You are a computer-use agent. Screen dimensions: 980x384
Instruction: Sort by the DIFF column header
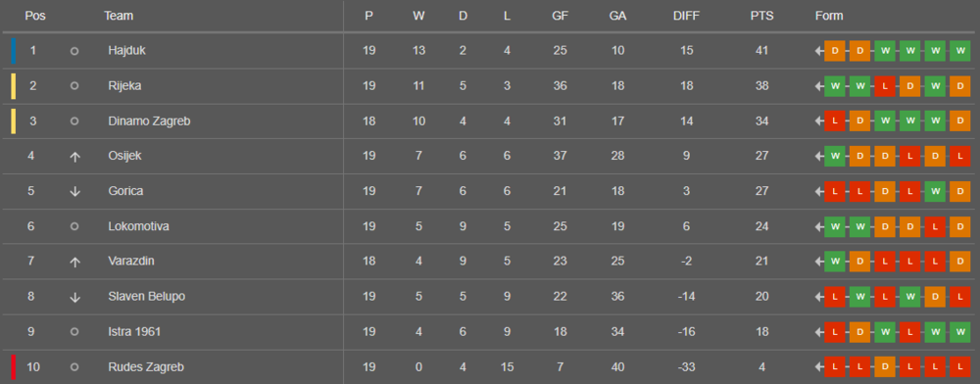[x=686, y=17]
